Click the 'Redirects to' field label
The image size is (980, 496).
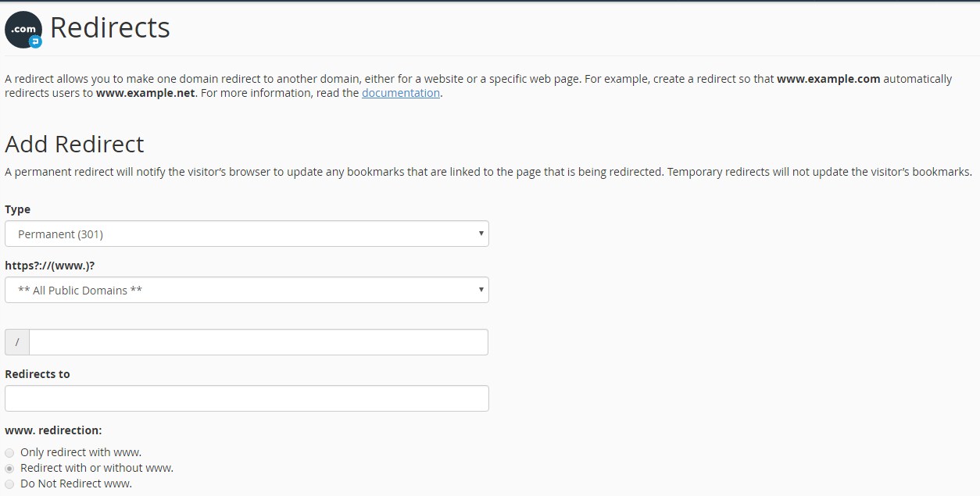click(37, 373)
